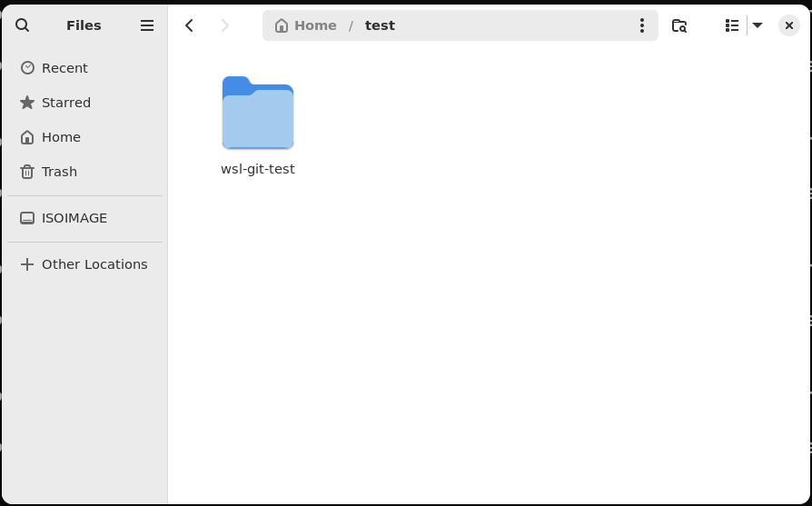Click Home in the path bar
This screenshot has width=812, height=506.
(314, 25)
